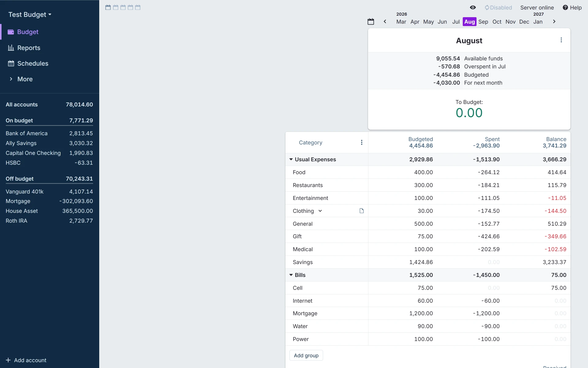Show one month in budget view

pyautogui.click(x=108, y=7)
